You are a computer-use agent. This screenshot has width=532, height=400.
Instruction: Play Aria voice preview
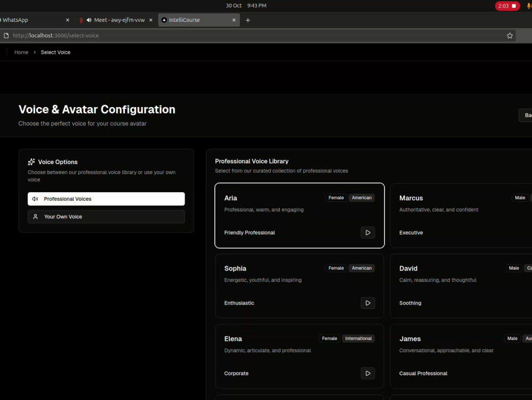click(368, 233)
